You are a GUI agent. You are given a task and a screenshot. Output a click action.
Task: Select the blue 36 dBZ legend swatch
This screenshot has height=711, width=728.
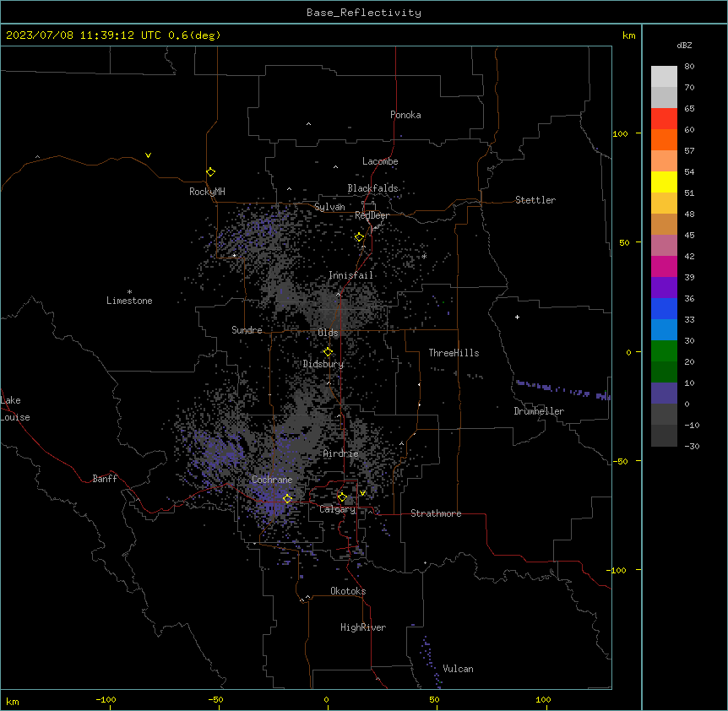point(664,308)
